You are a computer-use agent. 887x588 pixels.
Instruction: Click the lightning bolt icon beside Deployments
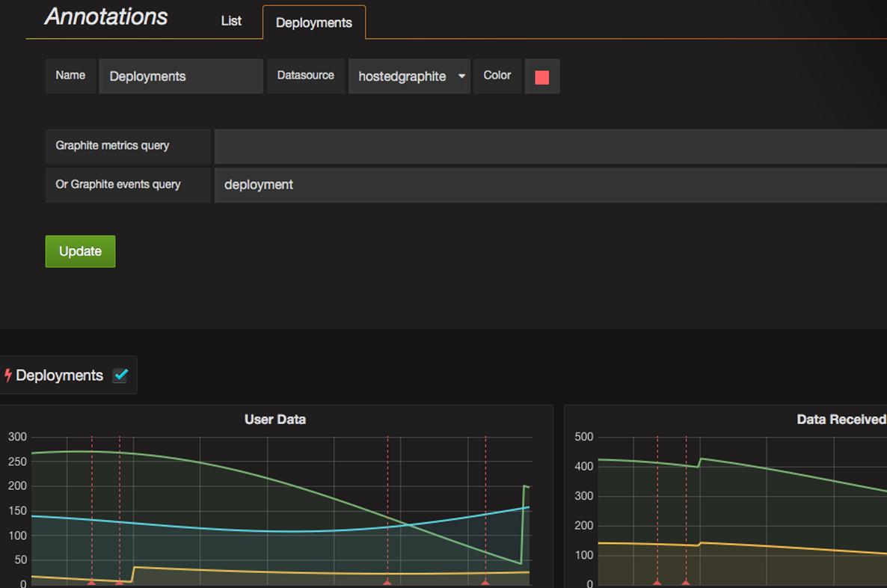click(x=9, y=375)
